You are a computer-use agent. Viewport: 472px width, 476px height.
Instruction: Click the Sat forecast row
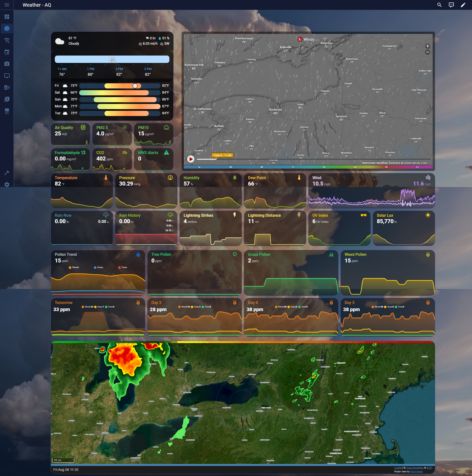tap(112, 93)
